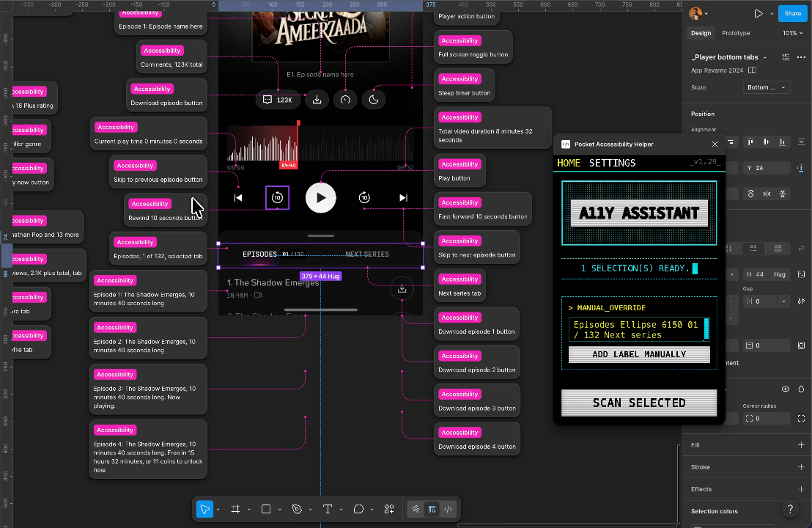812x528 pixels.
Task: Toggle individual padding icon
Action: coord(801,345)
